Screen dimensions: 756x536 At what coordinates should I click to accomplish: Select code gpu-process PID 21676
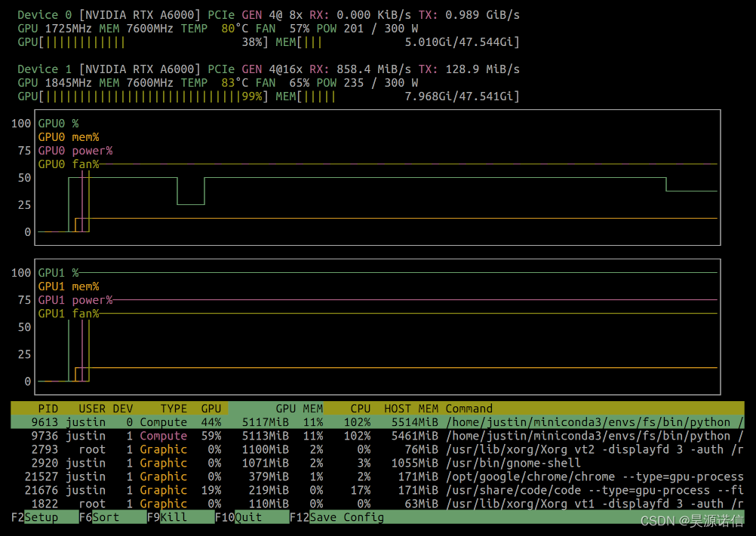click(x=377, y=490)
